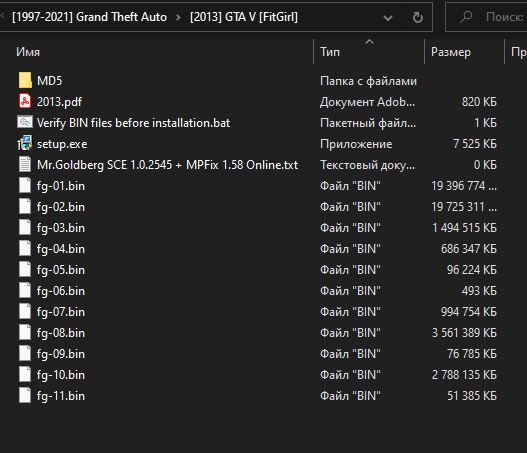Image resolution: width=527 pixels, height=453 pixels.
Task: Sort files by the Тип column header
Action: click(x=330, y=52)
